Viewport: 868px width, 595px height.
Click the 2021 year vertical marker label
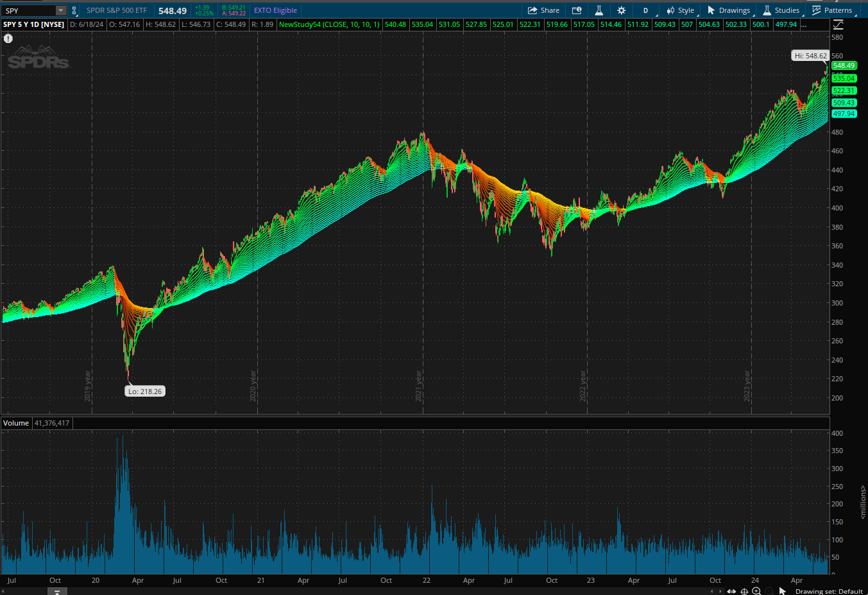(x=418, y=386)
